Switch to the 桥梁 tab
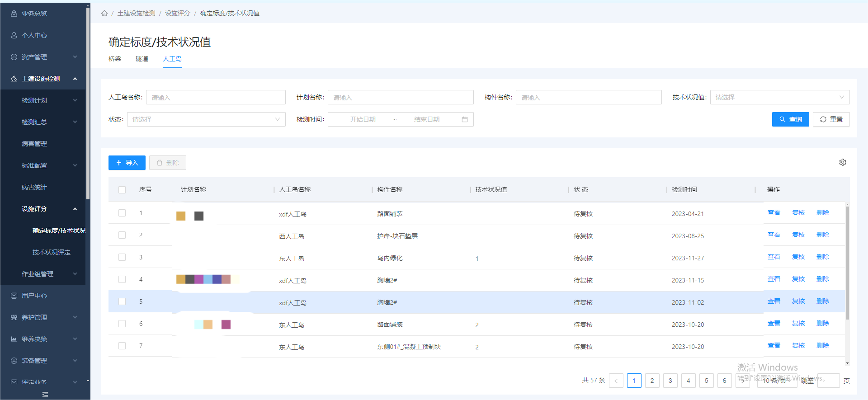 [115, 59]
